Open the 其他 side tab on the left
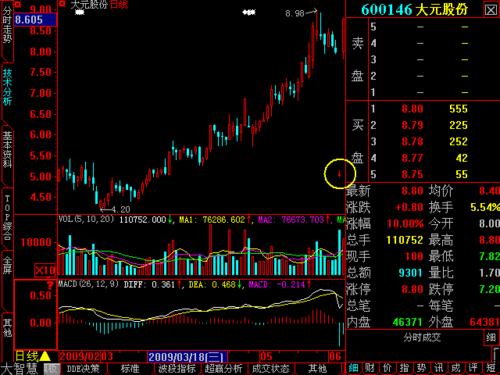 (7, 328)
